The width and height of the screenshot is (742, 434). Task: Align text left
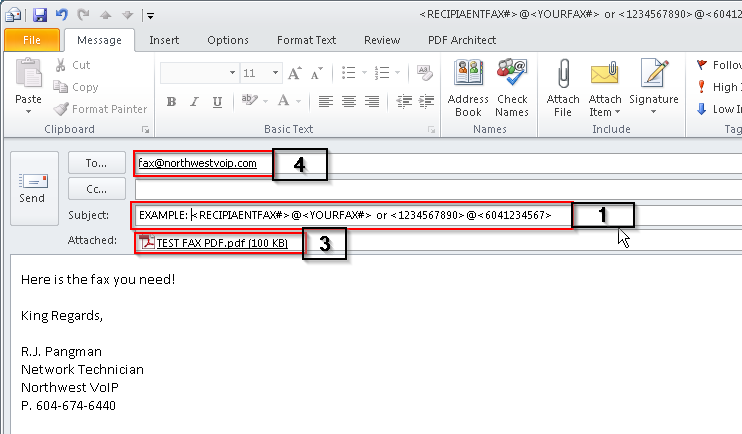coord(326,101)
